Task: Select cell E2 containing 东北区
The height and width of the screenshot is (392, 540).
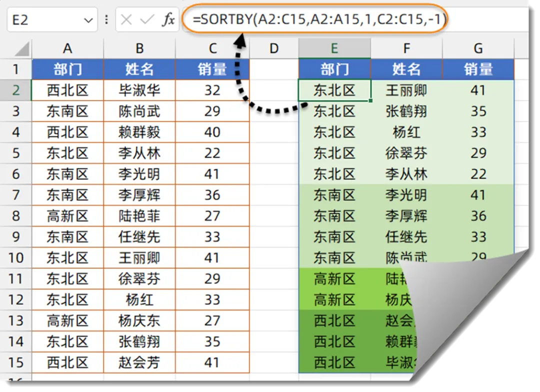Action: coord(334,90)
